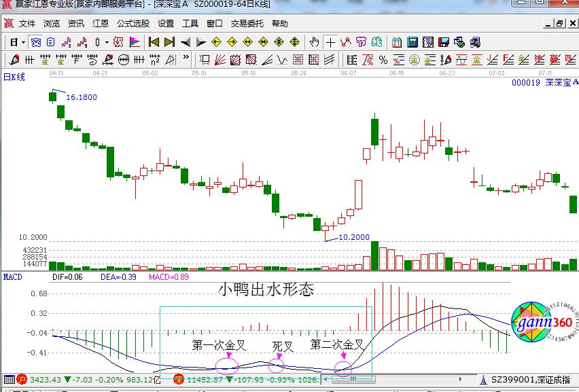This screenshot has height=392, width=579.
Task: Open the 公式选股 menu
Action: coord(133,23)
